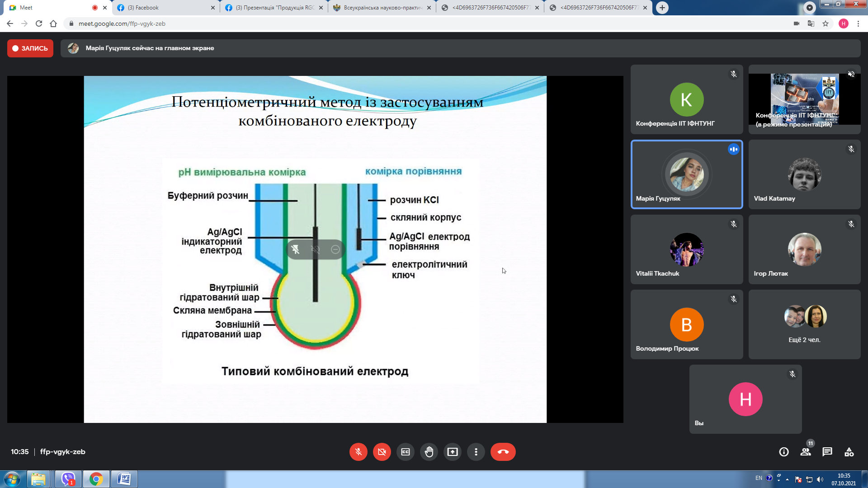Toggle closed captions button

click(x=406, y=452)
